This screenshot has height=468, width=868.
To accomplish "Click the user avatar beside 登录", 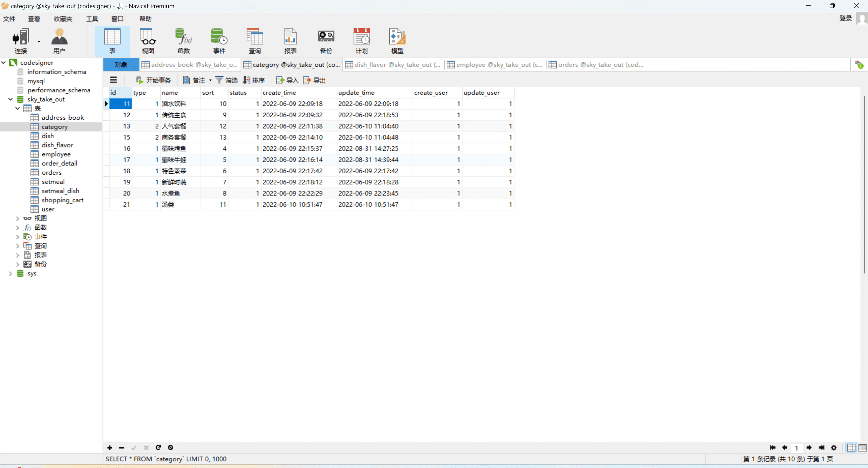I will (x=862, y=19).
